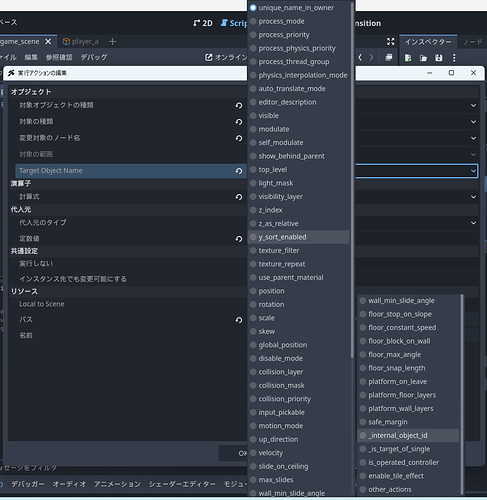
Task: Go forward in inspector history
Action: (371, 57)
